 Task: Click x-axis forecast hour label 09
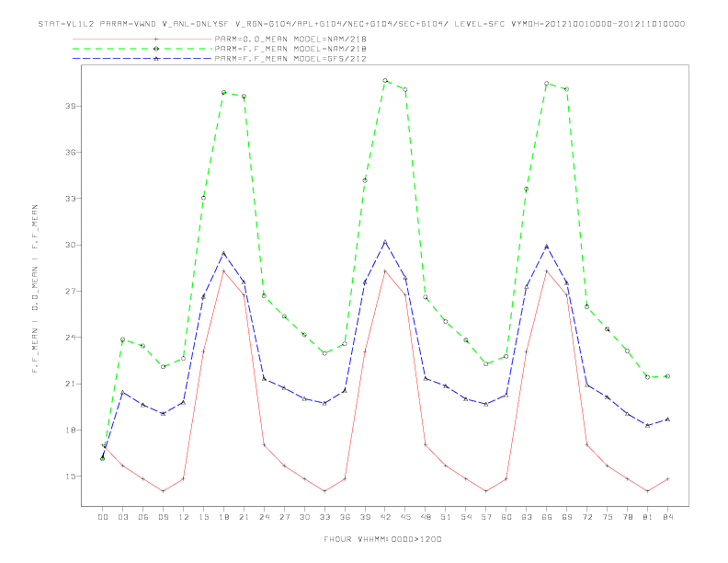[x=163, y=517]
